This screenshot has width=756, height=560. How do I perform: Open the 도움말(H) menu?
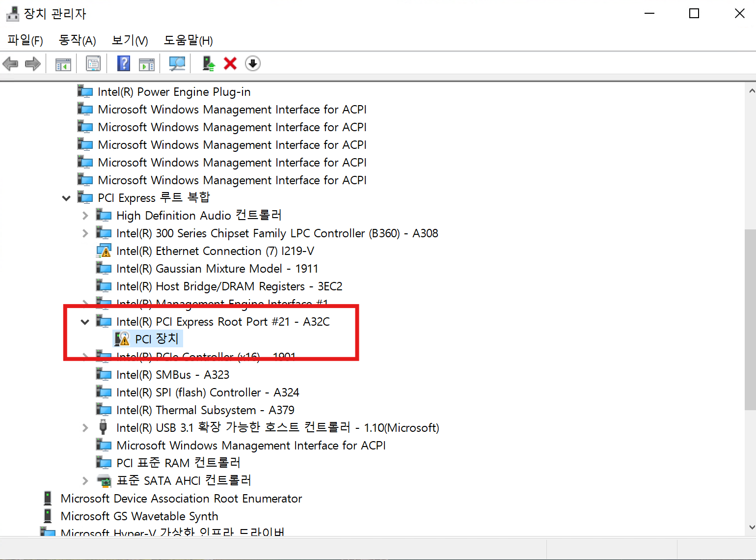coord(189,40)
